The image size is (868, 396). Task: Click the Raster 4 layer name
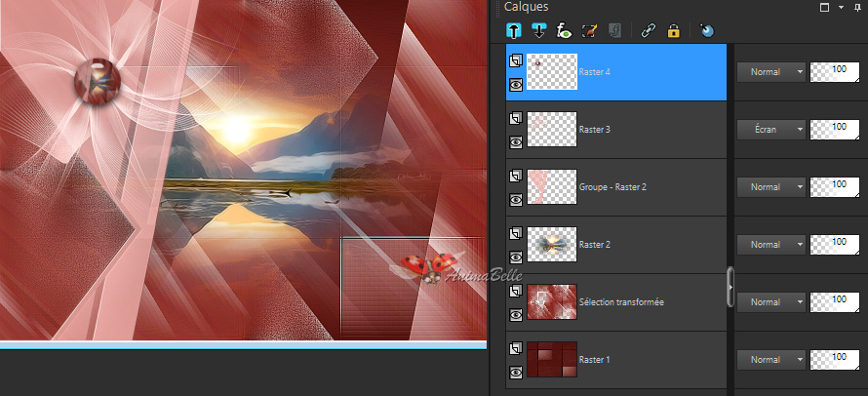point(595,72)
